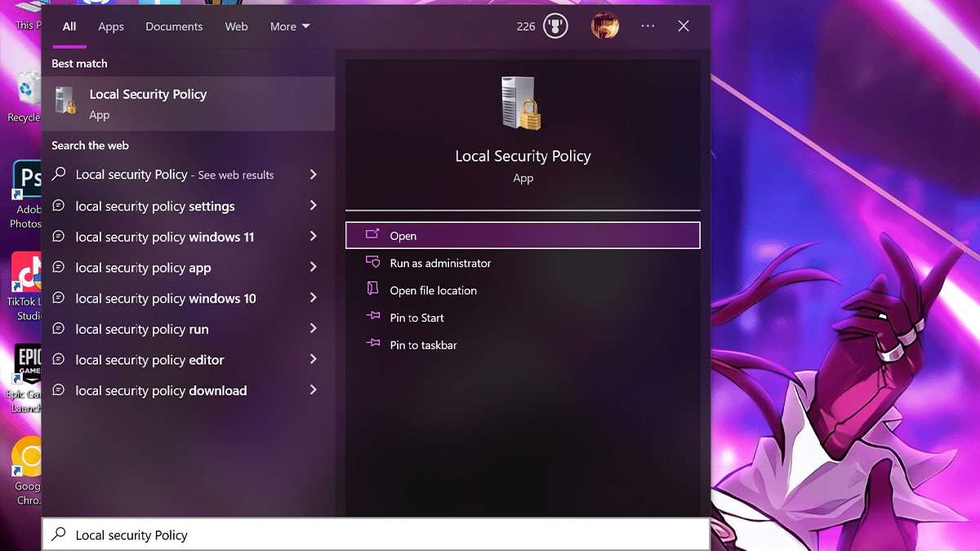Open the three-dot options menu
Viewport: 980px width, 551px height.
(x=648, y=26)
